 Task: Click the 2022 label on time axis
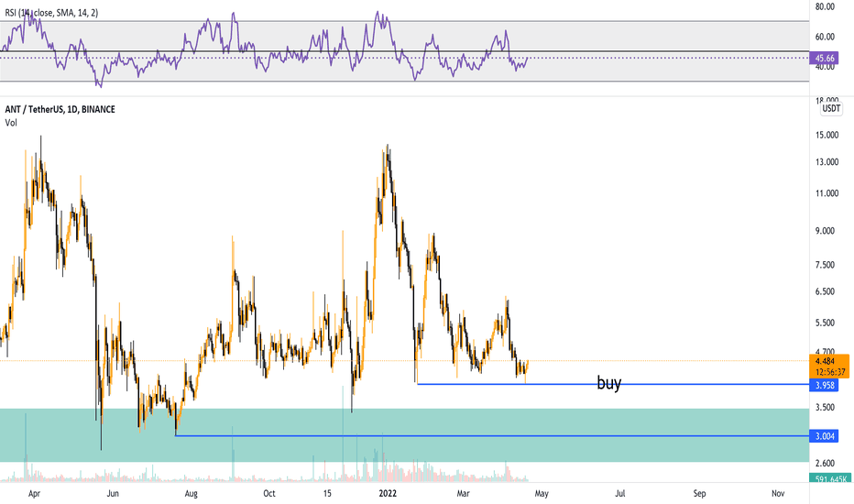click(388, 494)
